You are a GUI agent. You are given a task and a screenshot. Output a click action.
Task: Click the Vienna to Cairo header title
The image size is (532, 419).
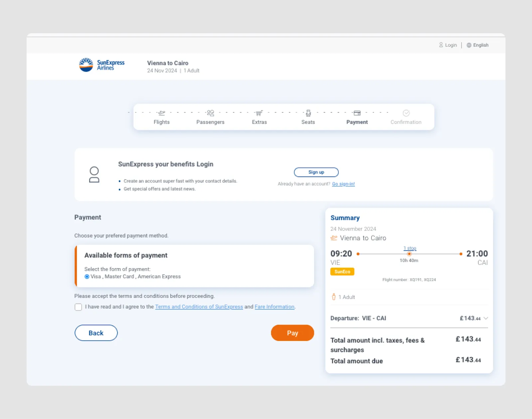168,63
